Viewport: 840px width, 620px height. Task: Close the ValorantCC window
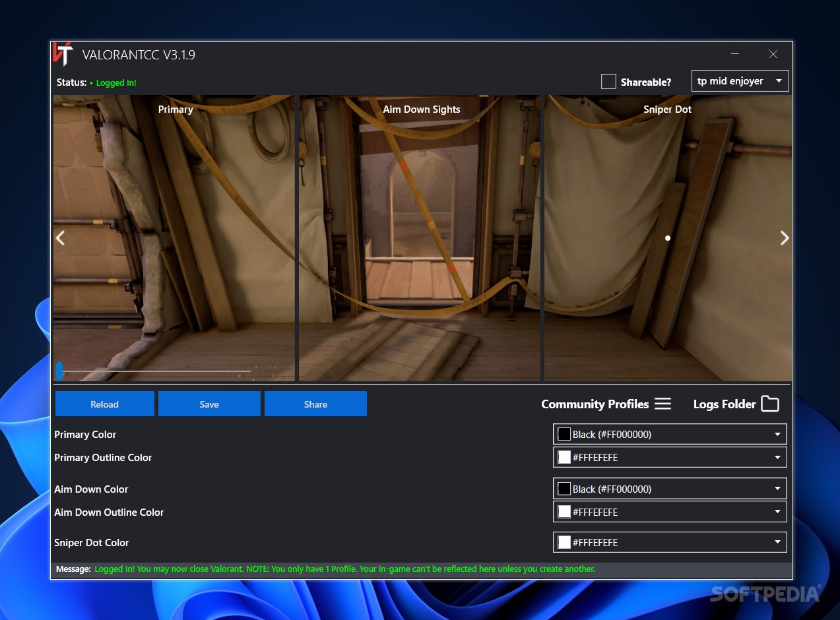click(x=773, y=54)
